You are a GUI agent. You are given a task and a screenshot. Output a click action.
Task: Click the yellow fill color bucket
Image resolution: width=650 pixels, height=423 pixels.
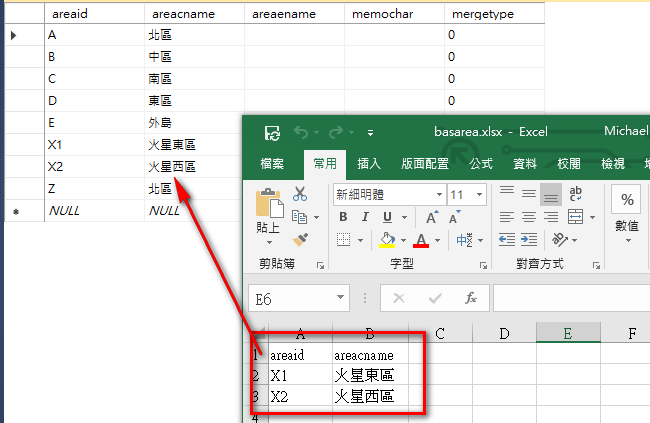(388, 240)
